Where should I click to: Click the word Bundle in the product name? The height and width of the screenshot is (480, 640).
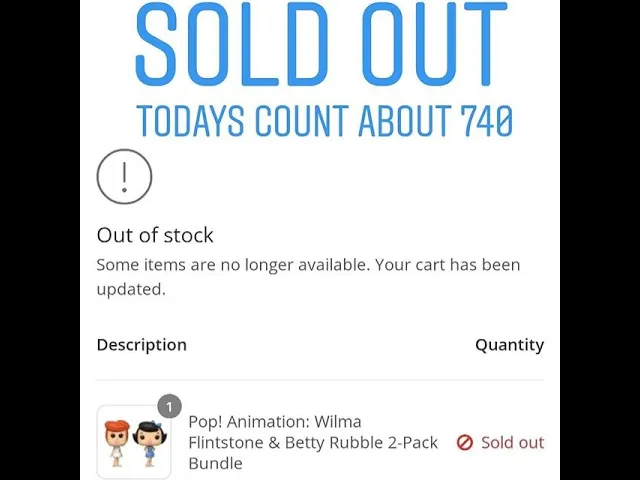(216, 464)
